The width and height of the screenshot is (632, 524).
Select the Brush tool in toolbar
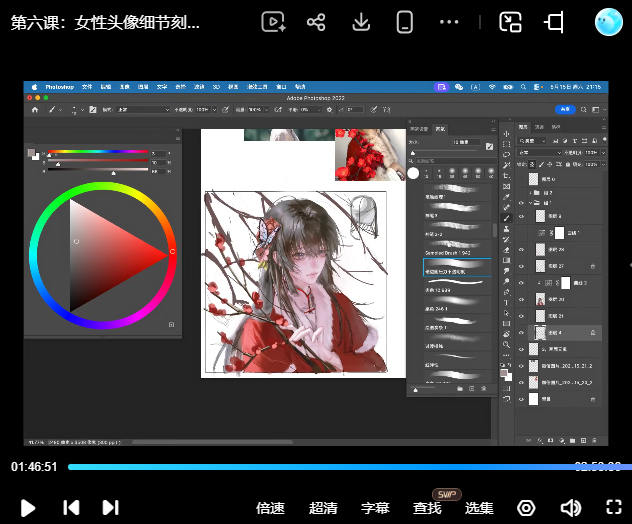point(506,218)
